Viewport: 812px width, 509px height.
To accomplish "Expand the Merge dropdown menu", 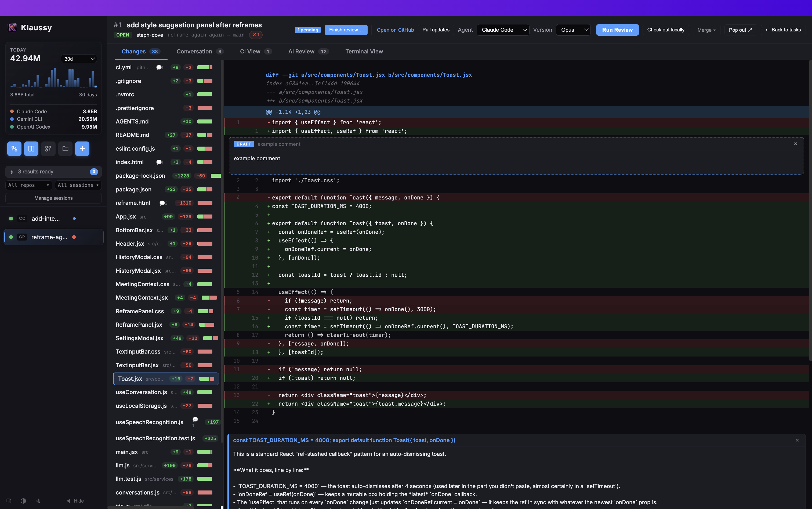I will point(706,30).
